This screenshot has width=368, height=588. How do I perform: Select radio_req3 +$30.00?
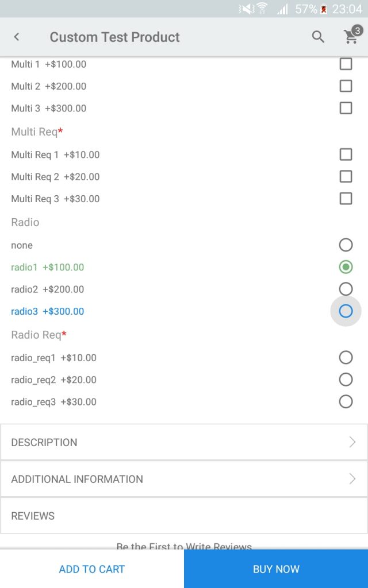tap(346, 402)
